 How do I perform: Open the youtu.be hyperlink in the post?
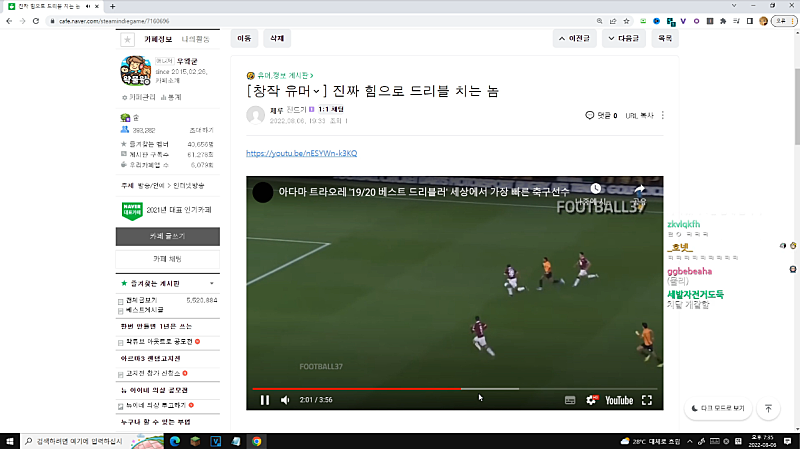click(302, 153)
